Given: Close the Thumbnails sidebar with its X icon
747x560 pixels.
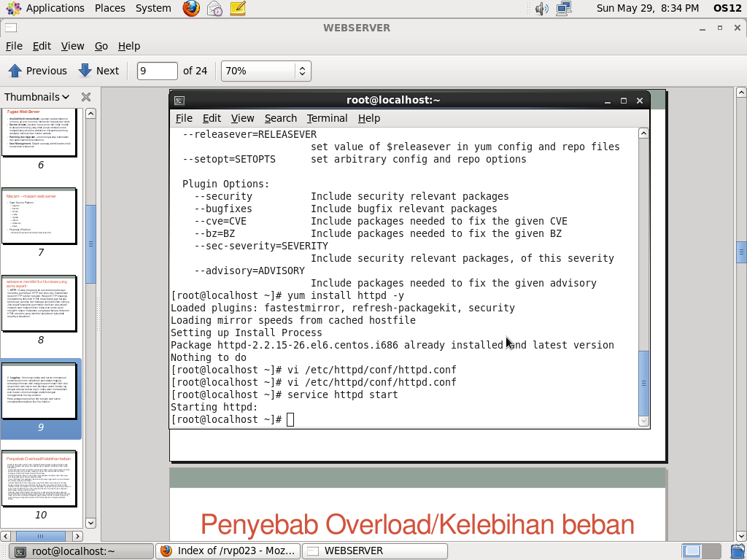Looking at the screenshot, I should (85, 96).
